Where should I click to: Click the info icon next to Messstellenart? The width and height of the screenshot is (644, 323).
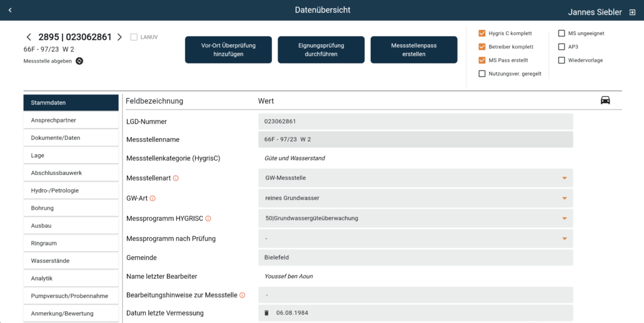[x=176, y=178]
